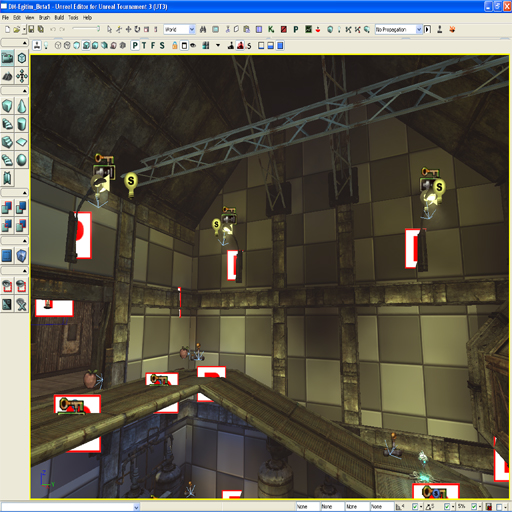This screenshot has width=512, height=512.
Task: Click the CSG Subtract icon
Action: 22,208
